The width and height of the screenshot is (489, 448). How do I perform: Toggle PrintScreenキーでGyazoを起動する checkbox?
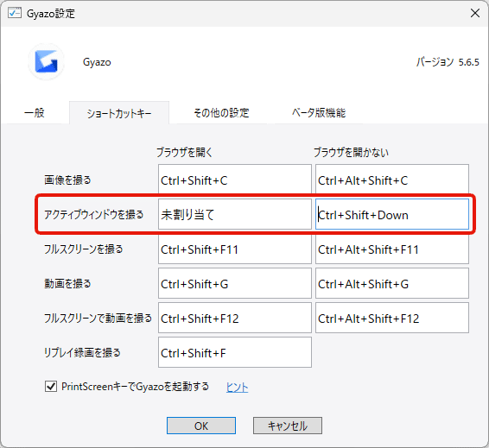click(x=51, y=387)
